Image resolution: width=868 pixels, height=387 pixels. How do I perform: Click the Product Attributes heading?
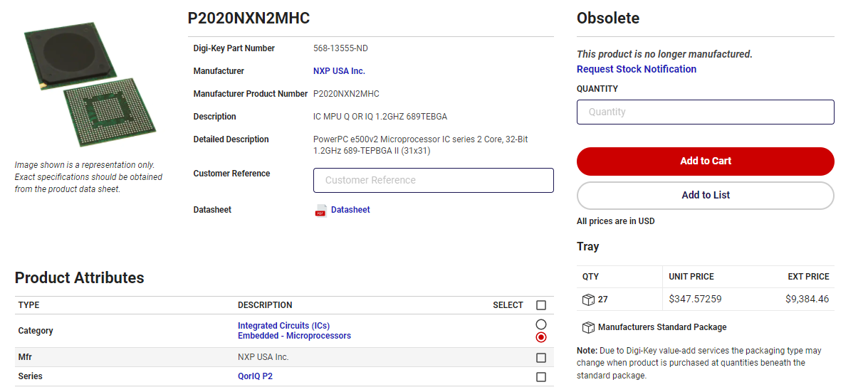click(79, 278)
